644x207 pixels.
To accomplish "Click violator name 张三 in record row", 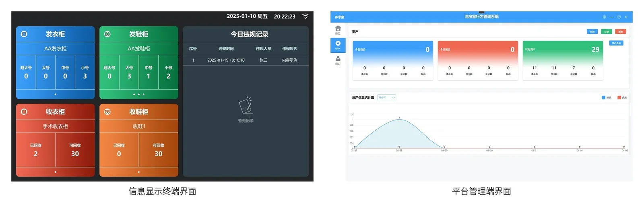I will pos(263,60).
